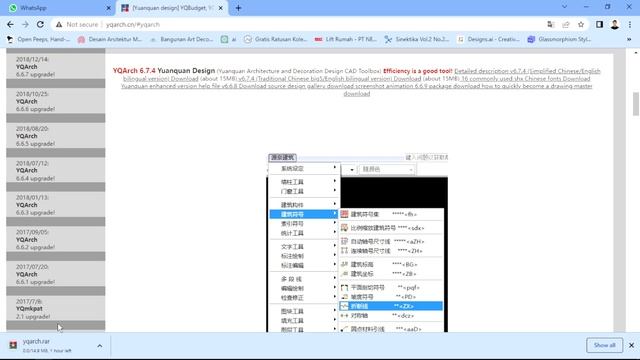Open the tab search chevron
The width and height of the screenshot is (640, 360).
[564, 7]
